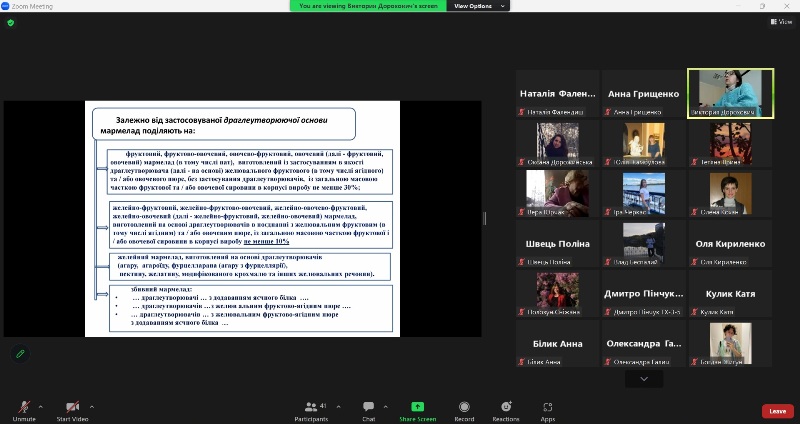
Task: Select Вікторія Дорохович's active video tile
Action: tap(730, 93)
